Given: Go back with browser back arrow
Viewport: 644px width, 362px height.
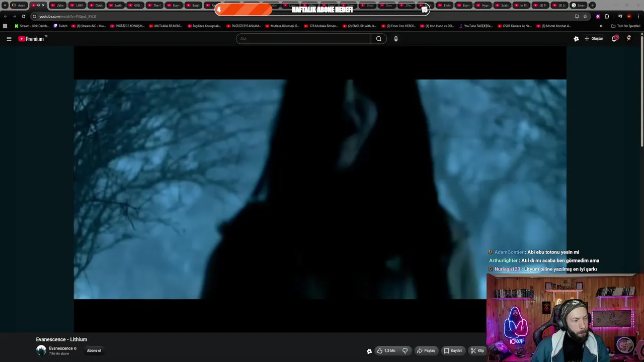Looking at the screenshot, I should click(6, 16).
